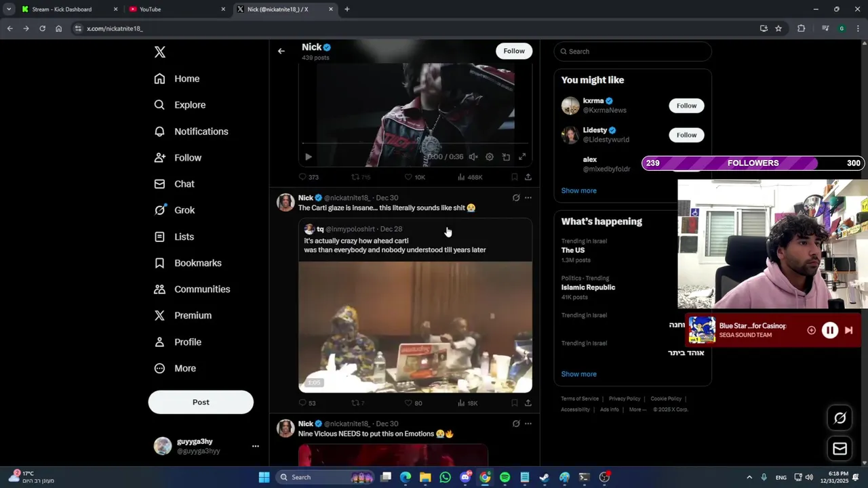Bookmark this page with the star icon
This screenshot has height=488, width=868.
pyautogui.click(x=778, y=28)
